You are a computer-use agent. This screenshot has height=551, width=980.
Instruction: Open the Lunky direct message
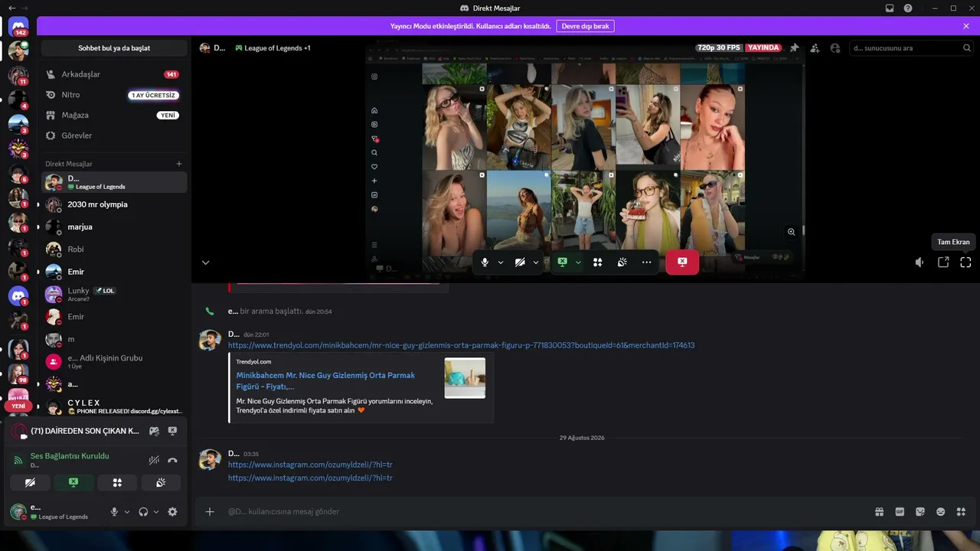coord(114,294)
